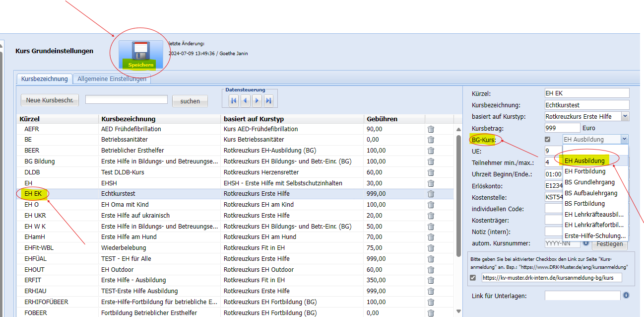Choose BS Grundlehrgang in the list
This screenshot has width=644, height=317.
coord(588,182)
